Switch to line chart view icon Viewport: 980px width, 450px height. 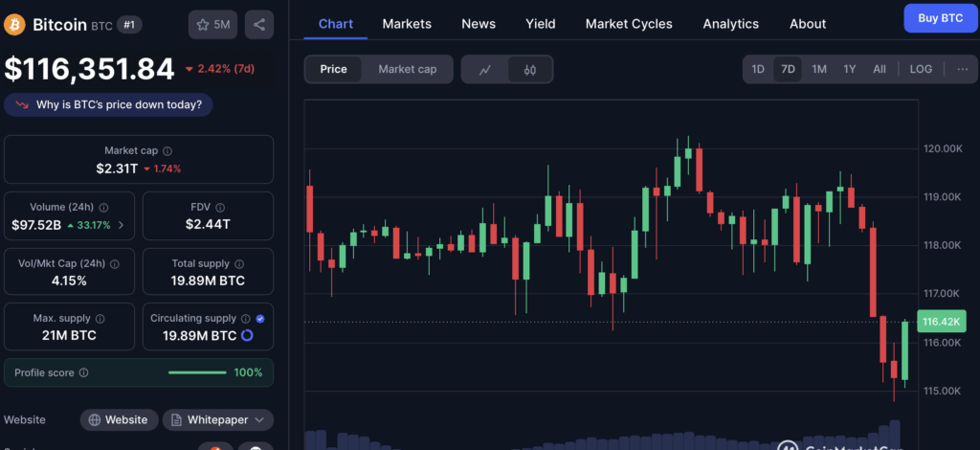485,69
